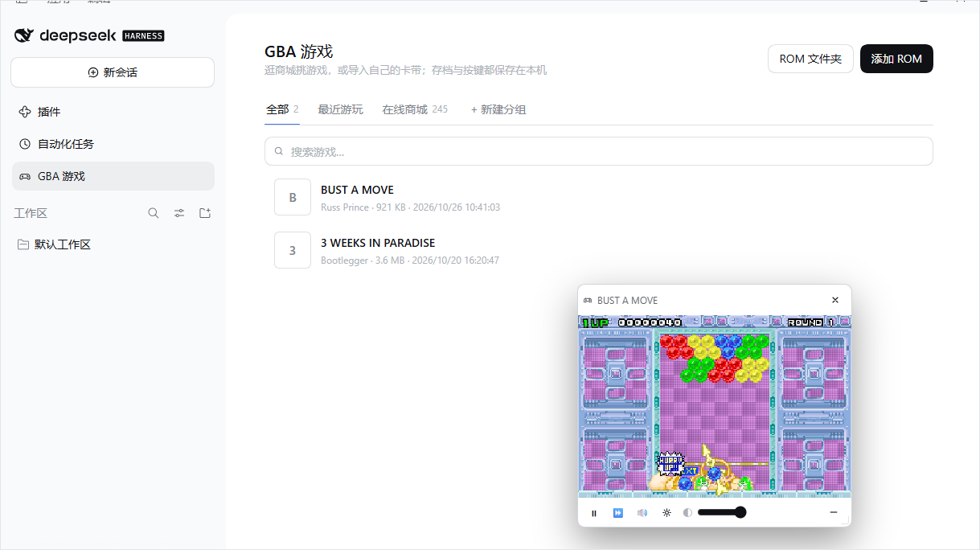
Task: Mute the game sound speaker icon
Action: (642, 513)
